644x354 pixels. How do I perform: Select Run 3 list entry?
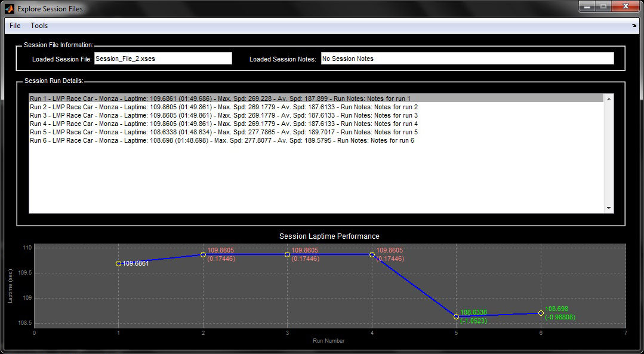coord(223,115)
